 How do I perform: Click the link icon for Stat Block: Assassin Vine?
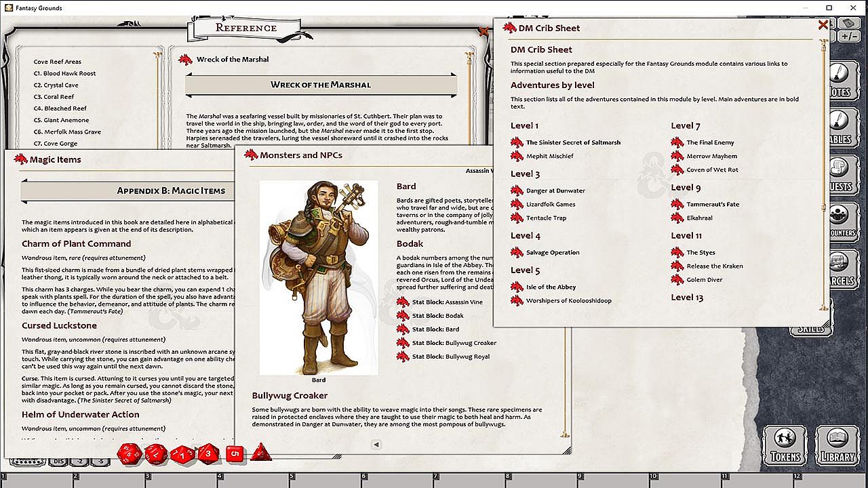coord(403,302)
